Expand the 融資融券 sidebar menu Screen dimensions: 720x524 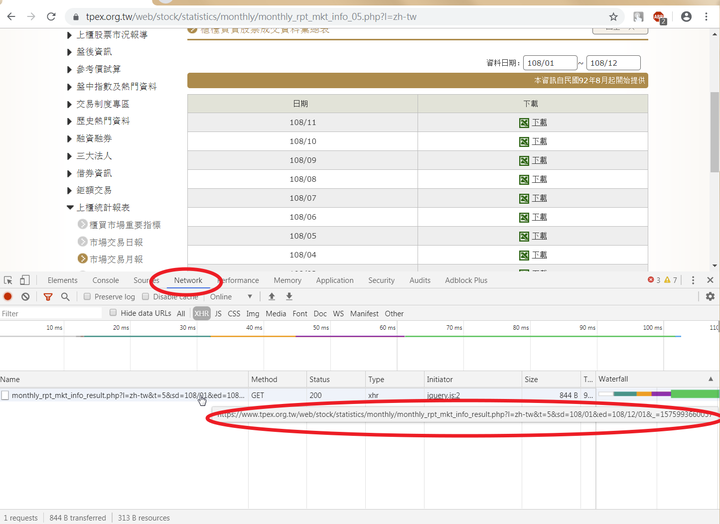point(94,138)
